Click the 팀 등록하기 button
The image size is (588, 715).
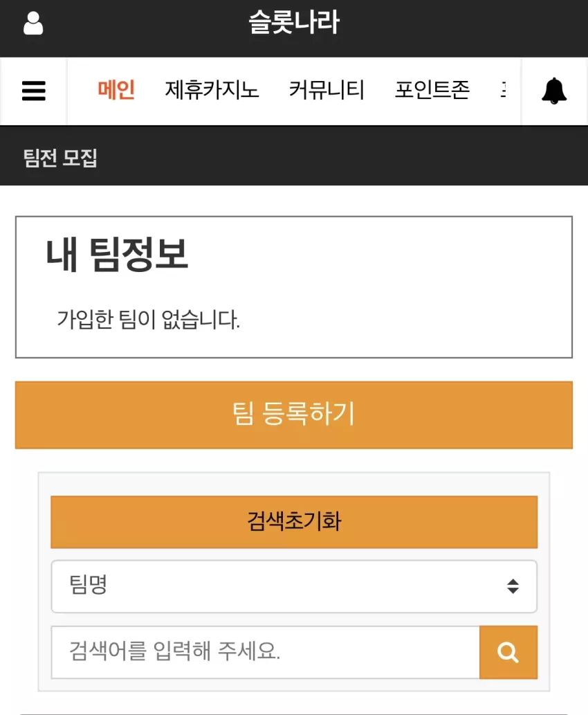point(294,415)
